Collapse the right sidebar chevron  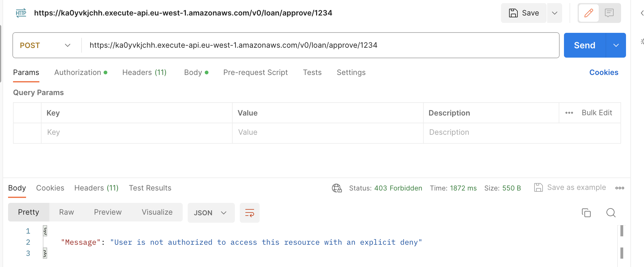(x=642, y=13)
